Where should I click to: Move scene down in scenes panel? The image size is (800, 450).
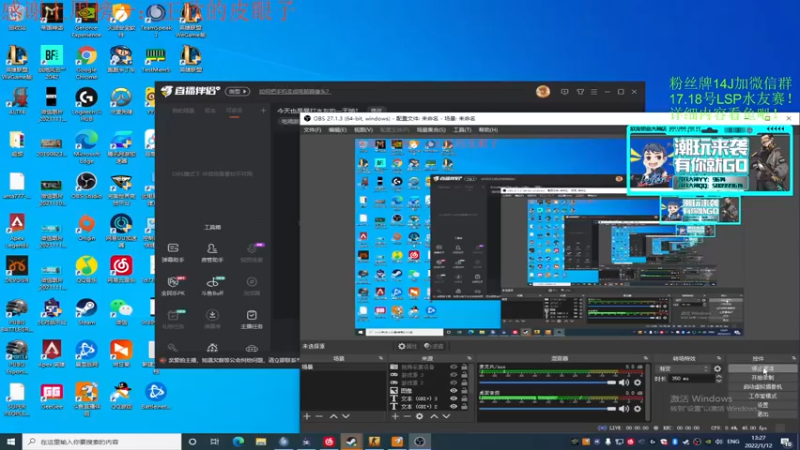click(x=346, y=416)
